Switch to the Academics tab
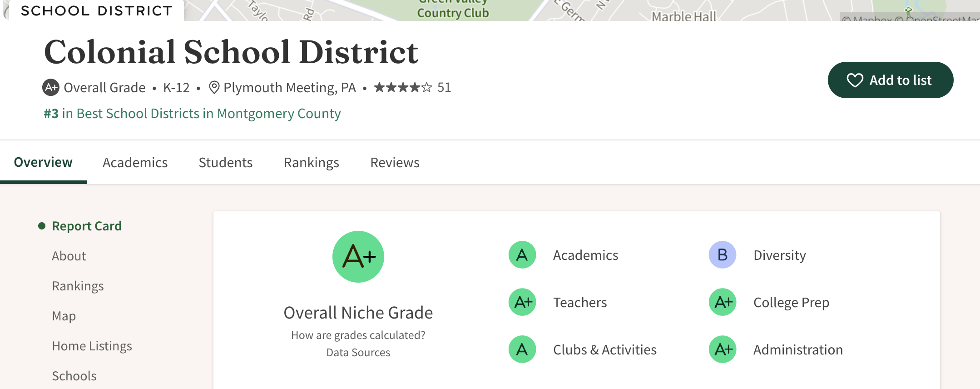Screen dimensions: 980x389 click(x=135, y=163)
